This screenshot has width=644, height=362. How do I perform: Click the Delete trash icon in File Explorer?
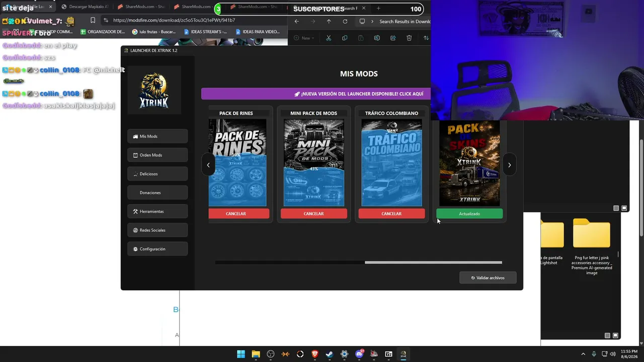(x=409, y=38)
